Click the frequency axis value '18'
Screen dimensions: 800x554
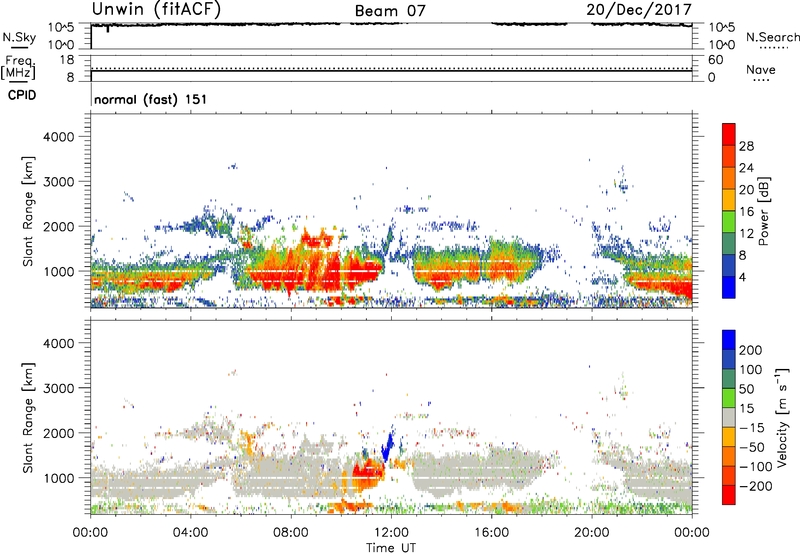pyautogui.click(x=67, y=60)
